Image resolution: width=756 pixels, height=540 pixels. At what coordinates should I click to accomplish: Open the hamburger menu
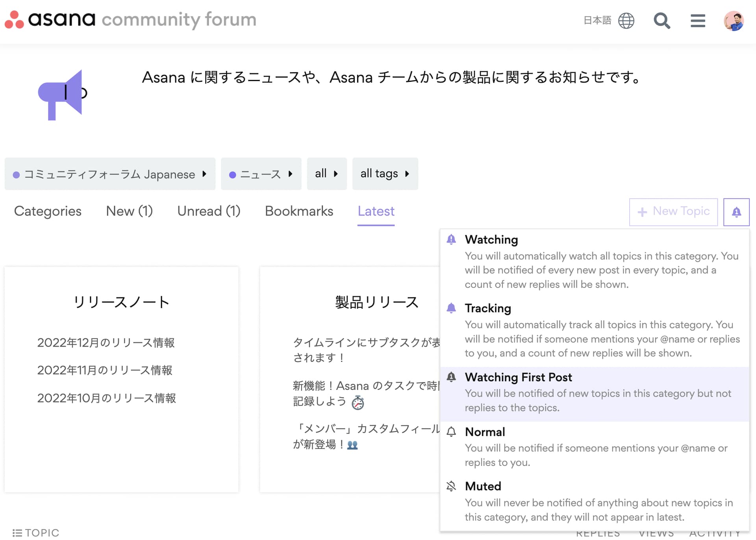pyautogui.click(x=698, y=20)
